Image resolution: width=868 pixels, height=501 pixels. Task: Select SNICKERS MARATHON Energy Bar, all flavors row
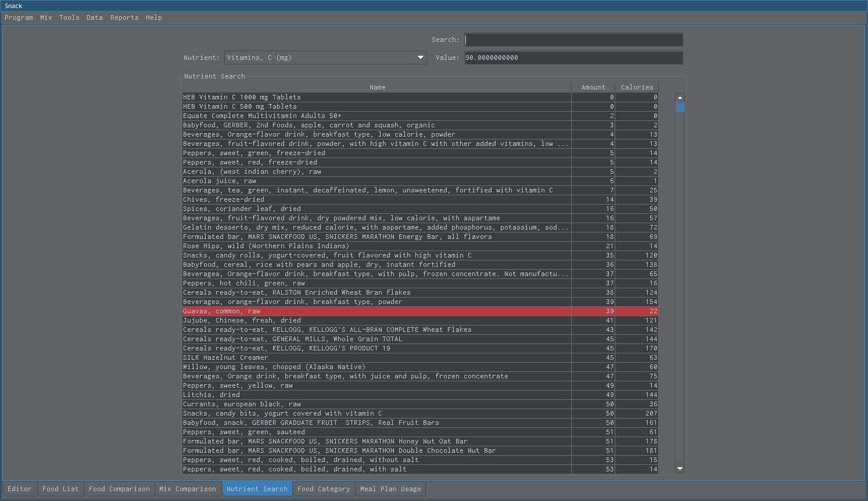pos(420,237)
